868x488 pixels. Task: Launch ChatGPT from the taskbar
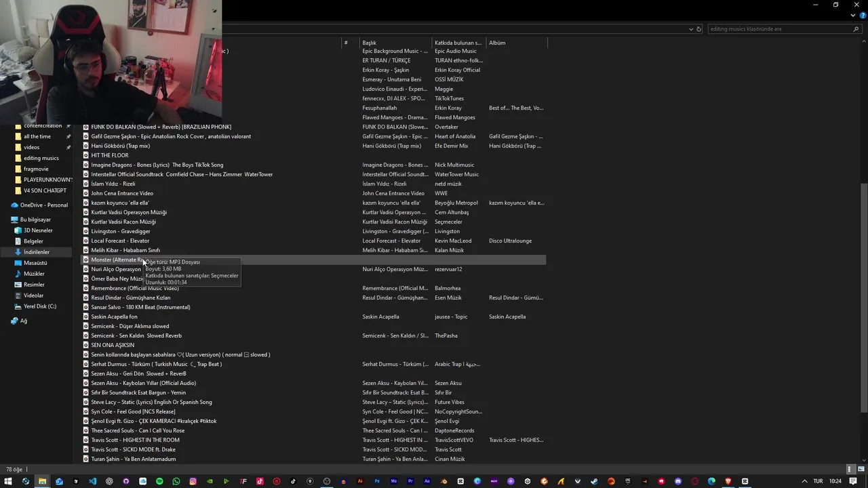(109, 481)
